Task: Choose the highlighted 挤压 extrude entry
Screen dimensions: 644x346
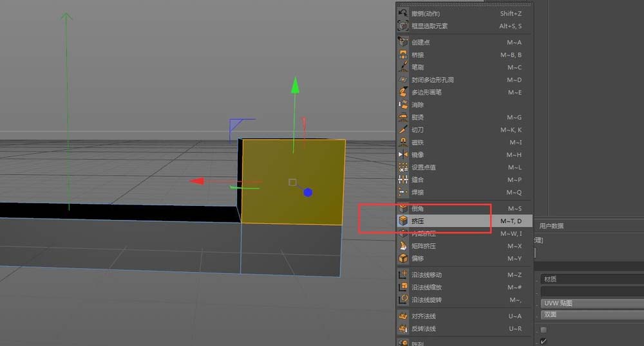Action: tap(464, 221)
